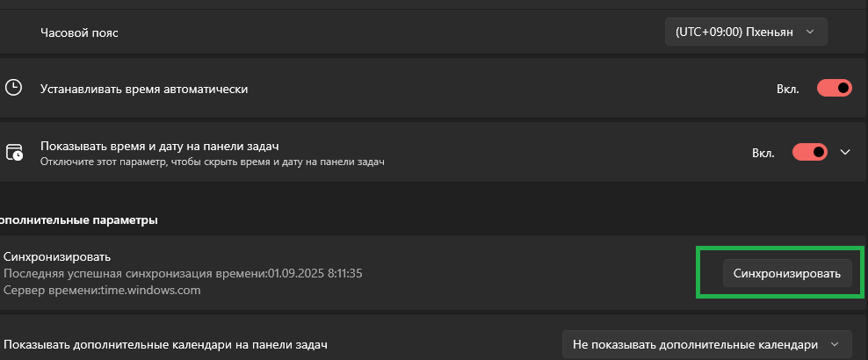This screenshot has height=360, width=868.
Task: Click 'Показывать дополнительные календари на панели задач' label
Action: coord(165,345)
